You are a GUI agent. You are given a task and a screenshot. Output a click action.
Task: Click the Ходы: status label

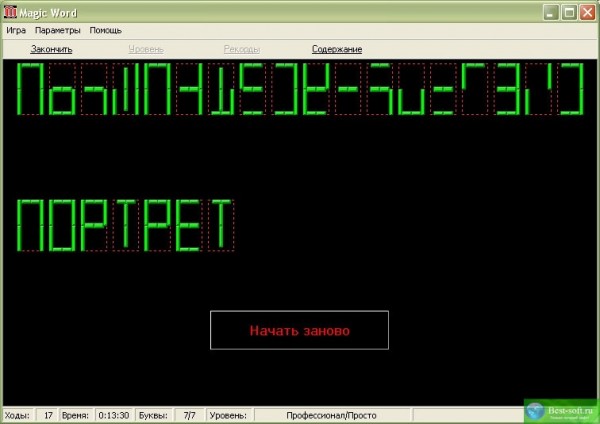pos(17,415)
